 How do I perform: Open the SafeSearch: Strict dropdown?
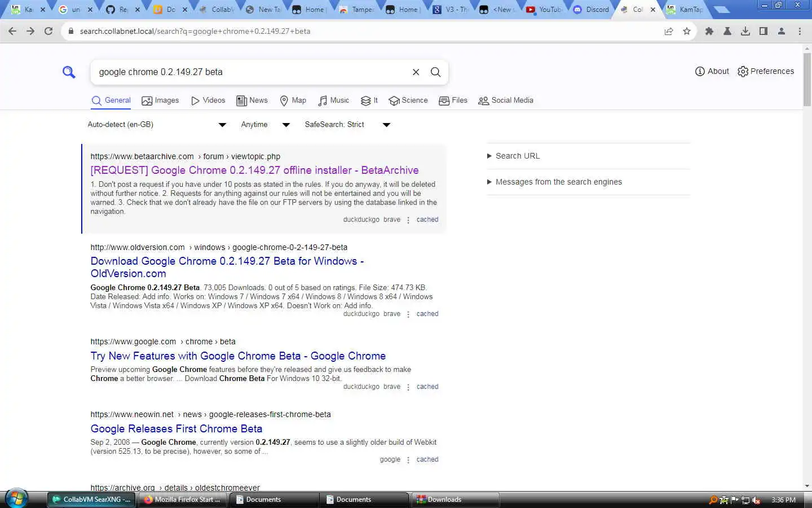click(347, 124)
